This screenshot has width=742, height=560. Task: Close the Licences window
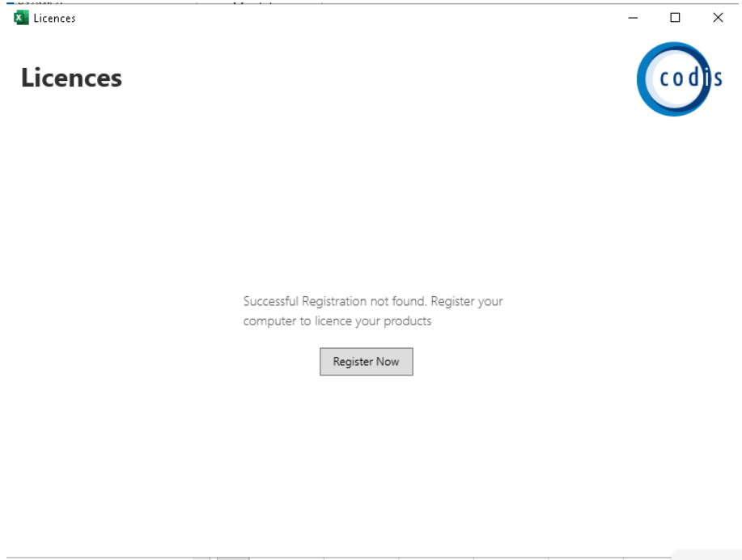tap(718, 18)
